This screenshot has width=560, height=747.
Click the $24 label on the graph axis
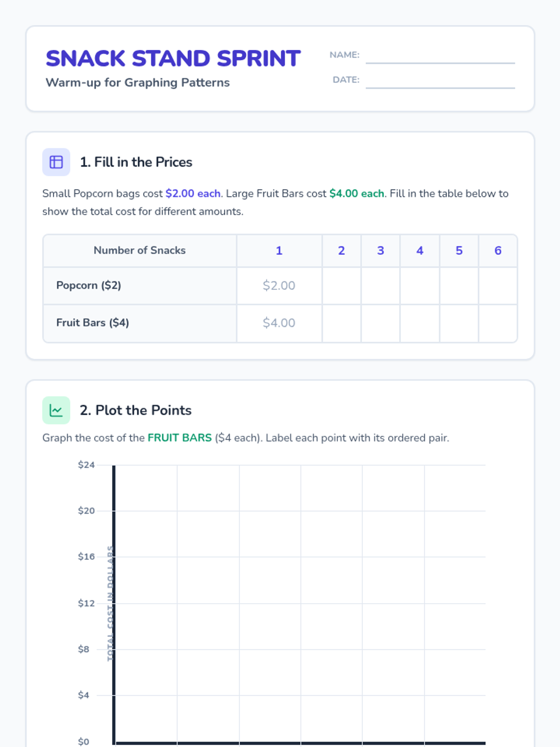(86, 465)
